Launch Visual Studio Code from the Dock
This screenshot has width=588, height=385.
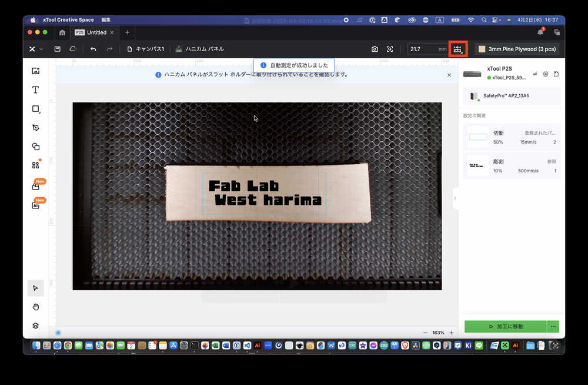[247, 346]
